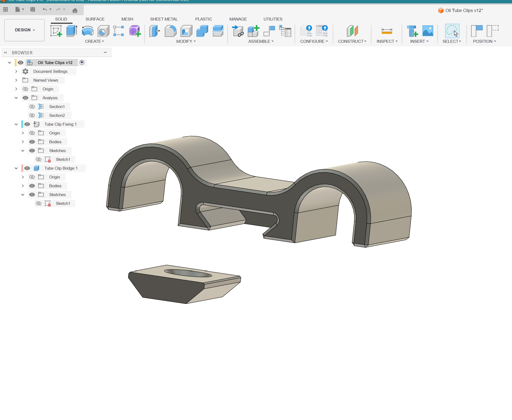This screenshot has height=420, width=512.
Task: Open the ASSEMBLE menu label
Action: click(x=261, y=41)
